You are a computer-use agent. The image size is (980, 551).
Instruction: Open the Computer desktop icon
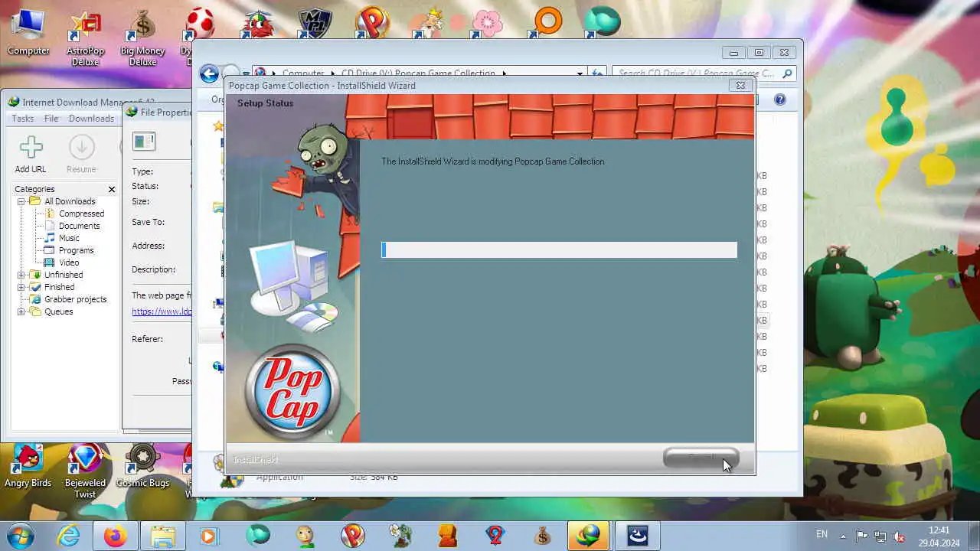click(28, 32)
